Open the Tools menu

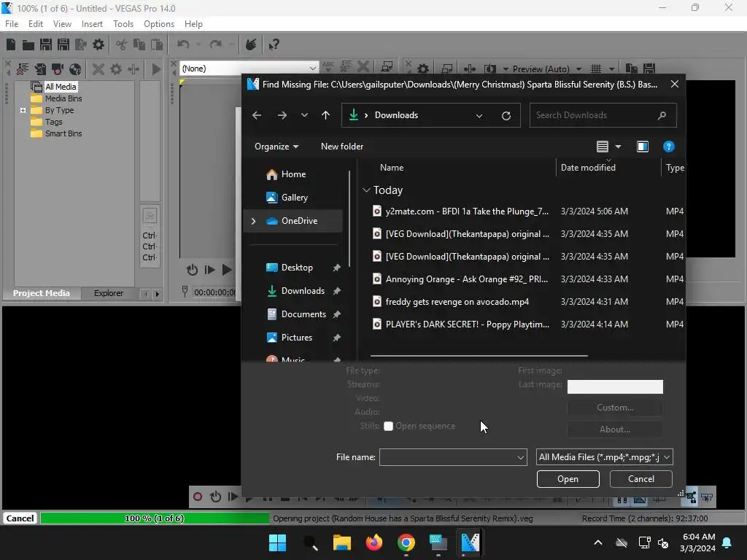[123, 24]
